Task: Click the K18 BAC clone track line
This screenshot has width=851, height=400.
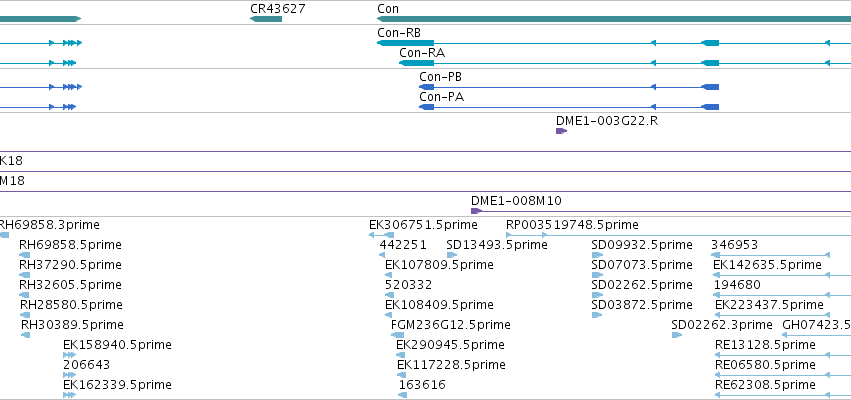Action: click(426, 172)
